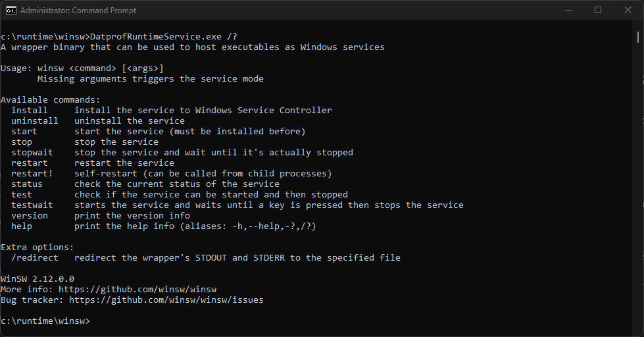Maximize the Command Prompt window
Screen dimensions: 644x337
coord(598,11)
